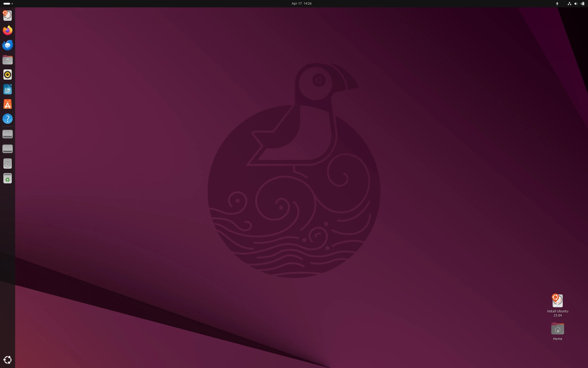Screen dimensions: 588x368
Task: Open the accessibility menu in the top bar
Action: coord(557,3)
